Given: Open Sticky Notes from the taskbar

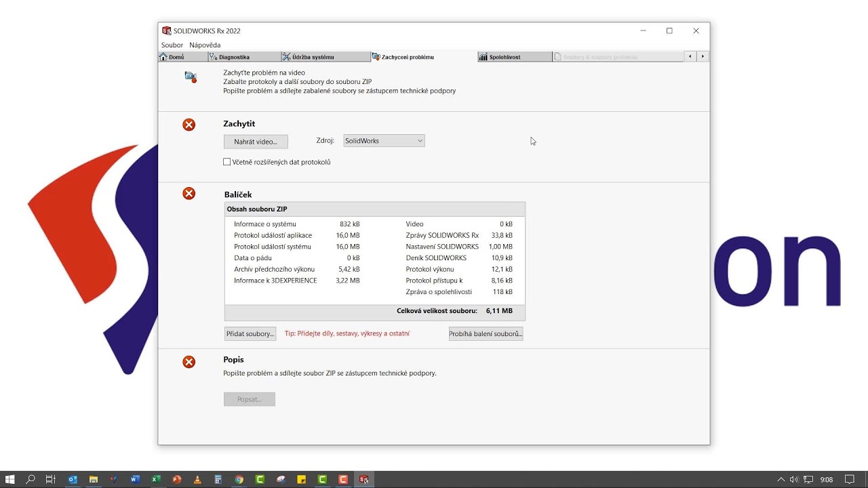Looking at the screenshot, I should 302,479.
